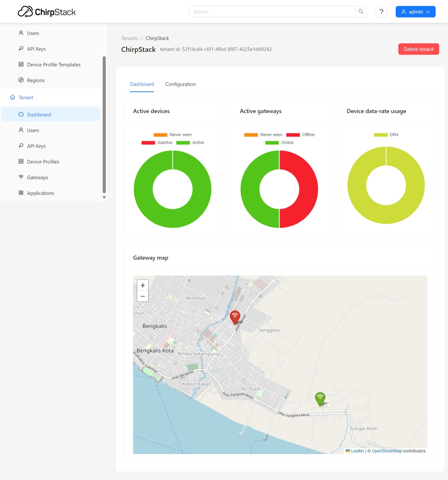Zoom in the gateway map

(x=143, y=285)
